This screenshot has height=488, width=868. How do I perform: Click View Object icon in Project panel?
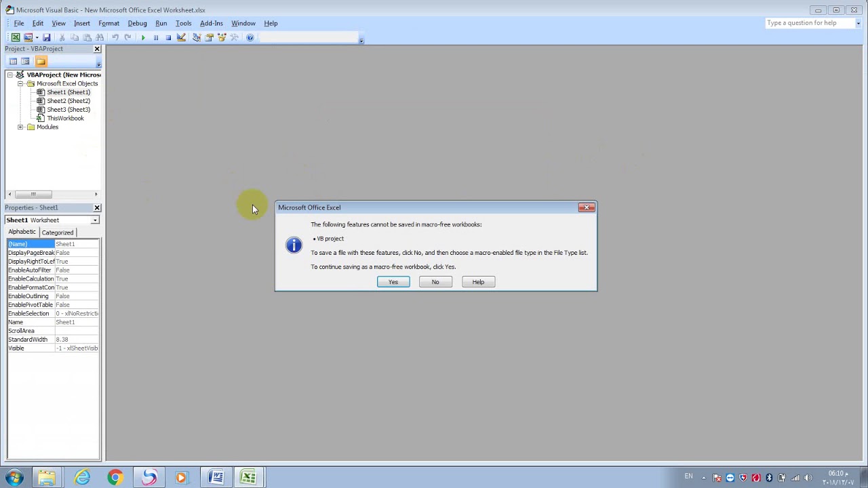[25, 62]
